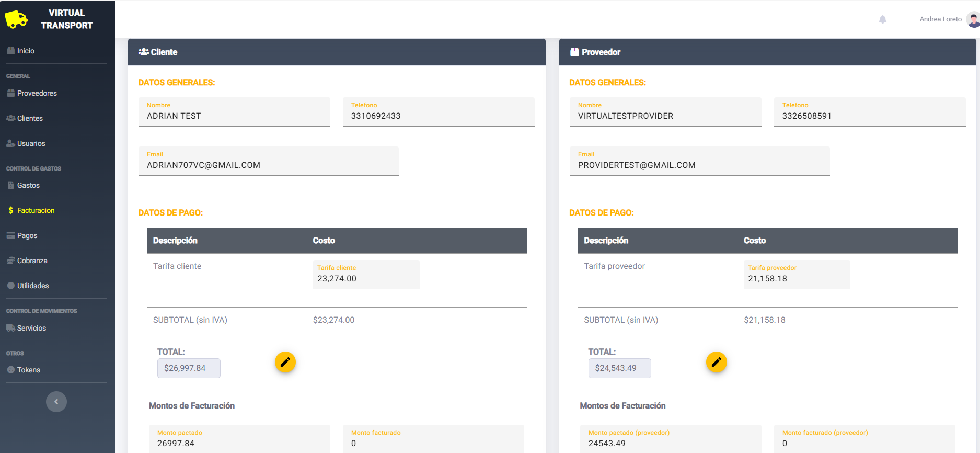Go to Cobranza page

click(32, 261)
